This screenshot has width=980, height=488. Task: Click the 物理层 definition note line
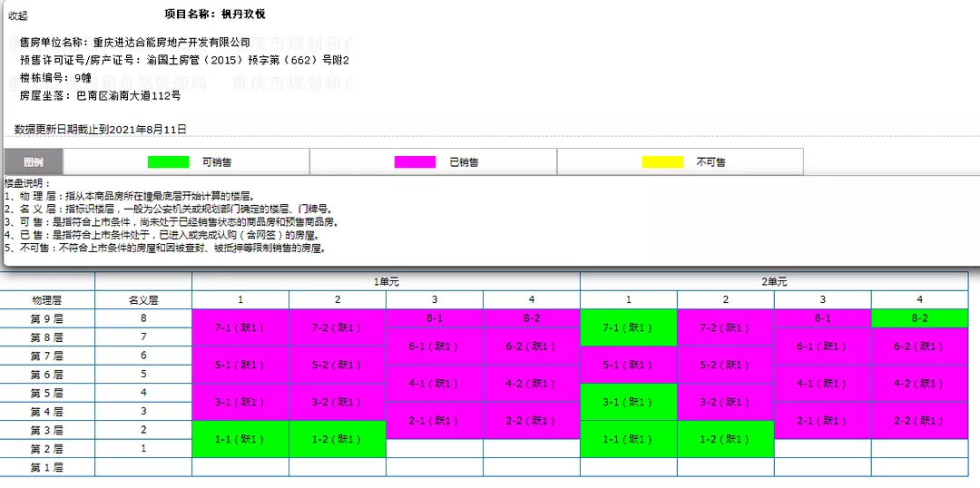[x=129, y=196]
